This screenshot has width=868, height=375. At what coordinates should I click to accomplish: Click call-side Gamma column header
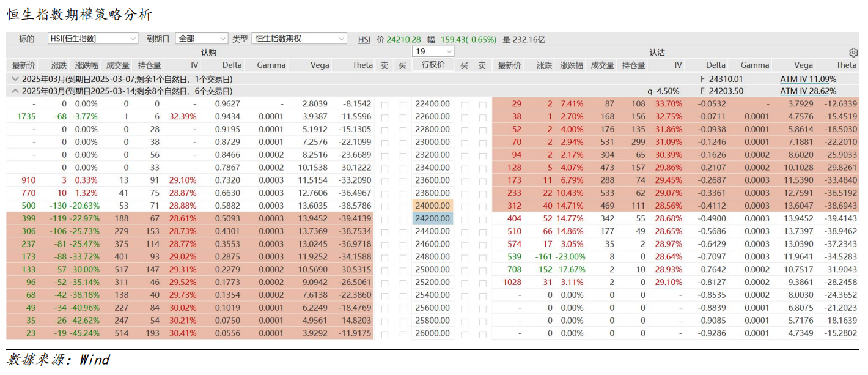pos(271,65)
